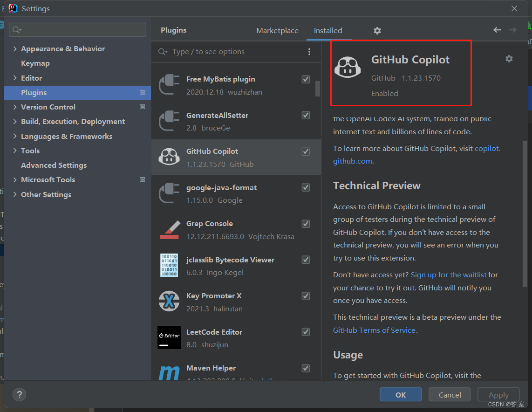
Task: Click the Grep Console plugin icon
Action: pyautogui.click(x=169, y=230)
